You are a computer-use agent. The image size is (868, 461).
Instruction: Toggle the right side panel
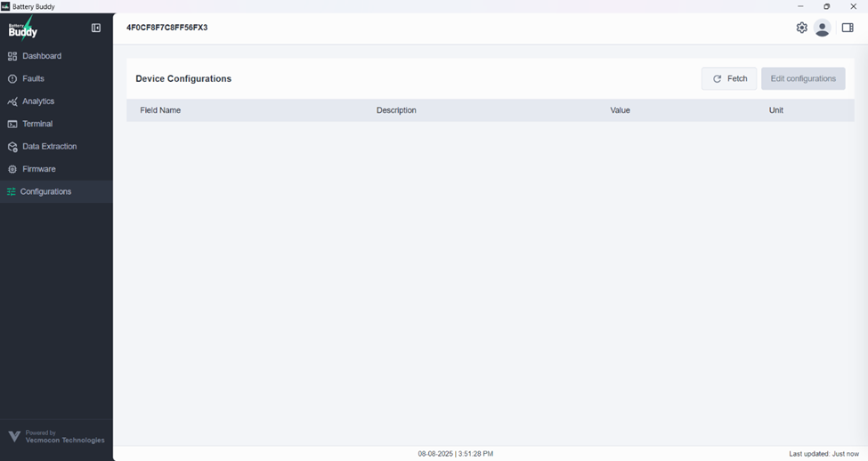pyautogui.click(x=848, y=28)
